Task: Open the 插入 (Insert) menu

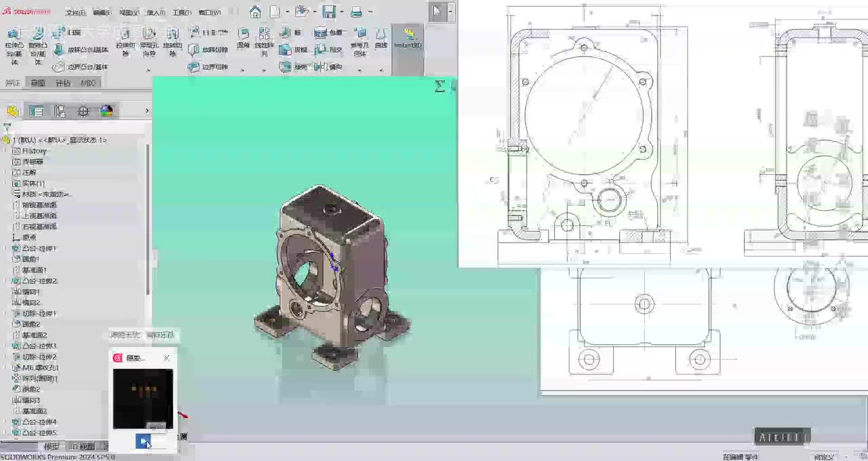Action: coord(156,13)
